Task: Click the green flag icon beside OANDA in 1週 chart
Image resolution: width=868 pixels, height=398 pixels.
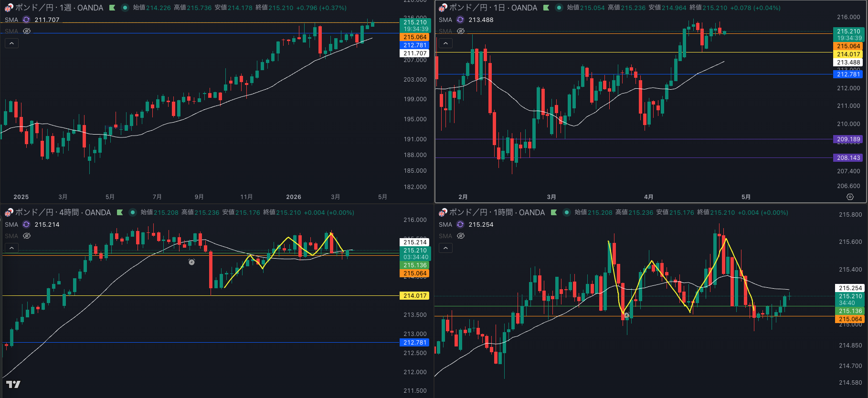Action: [112, 8]
